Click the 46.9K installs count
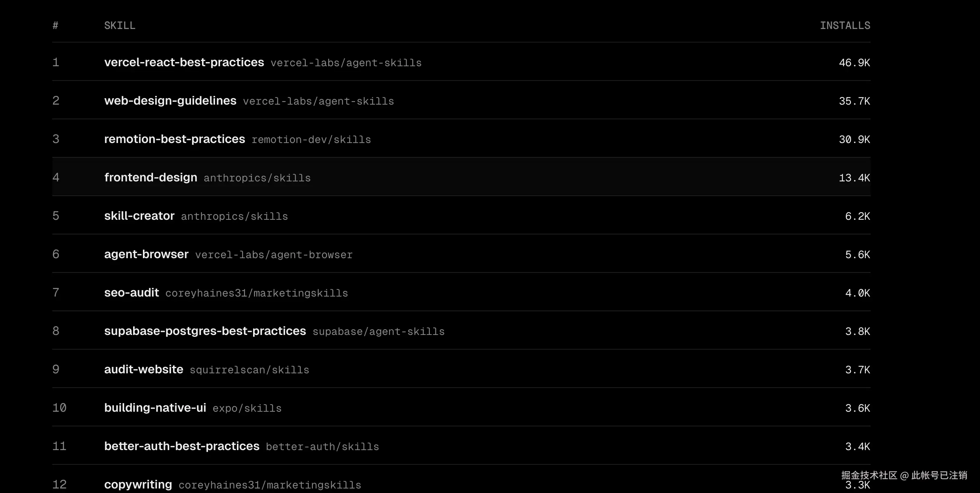The height and width of the screenshot is (493, 980). pos(854,63)
